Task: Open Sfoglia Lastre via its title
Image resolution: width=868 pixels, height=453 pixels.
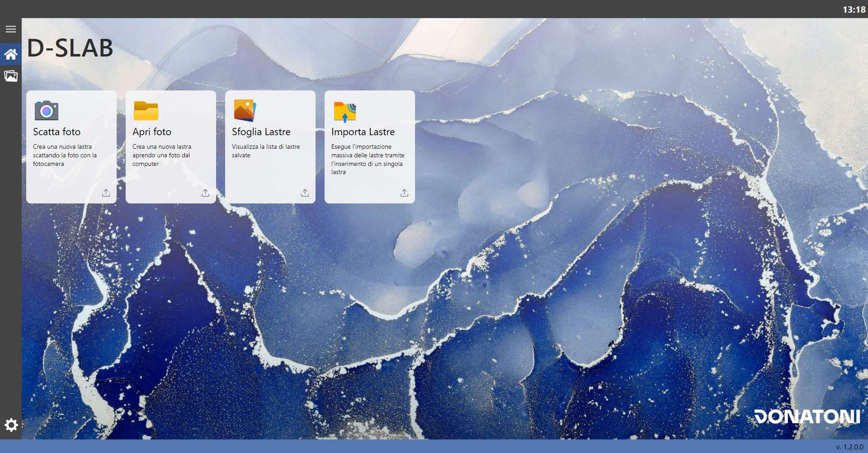Action: coord(261,132)
